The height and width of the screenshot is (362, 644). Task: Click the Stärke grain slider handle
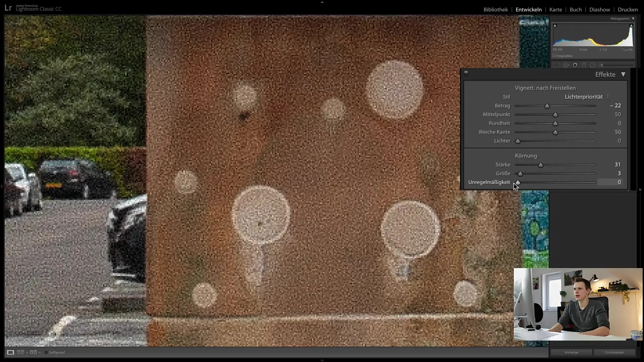tap(541, 165)
